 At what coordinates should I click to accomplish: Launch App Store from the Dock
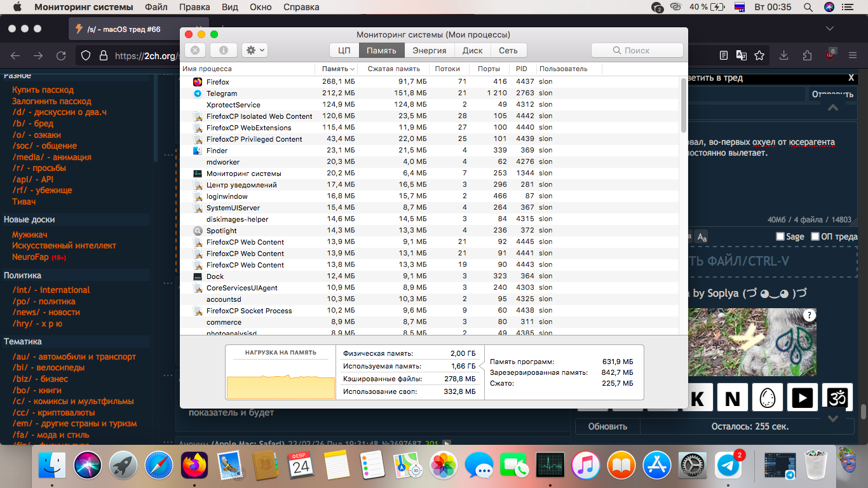(658, 466)
